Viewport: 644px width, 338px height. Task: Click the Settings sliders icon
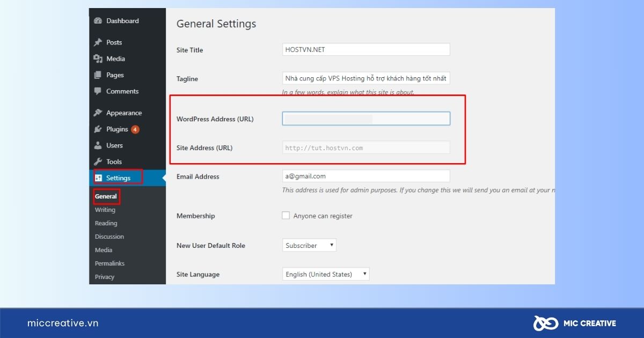(98, 178)
